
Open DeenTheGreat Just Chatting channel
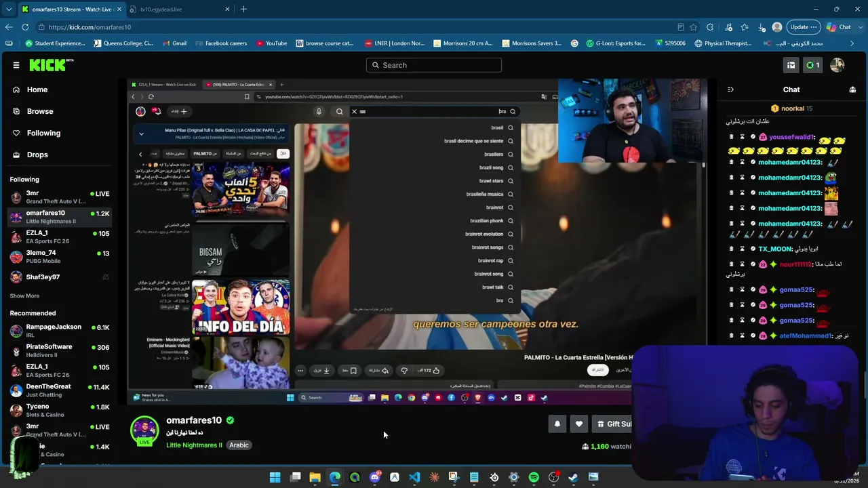click(60, 390)
